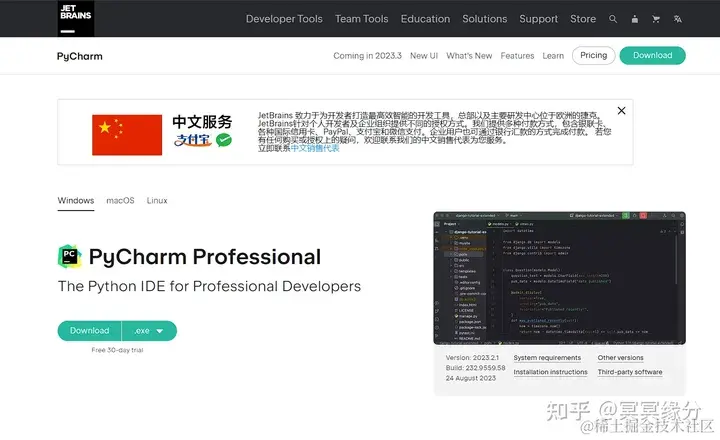The height and width of the screenshot is (440, 720).
Task: Click the PyCharm Professional product icon
Action: pyautogui.click(x=70, y=256)
